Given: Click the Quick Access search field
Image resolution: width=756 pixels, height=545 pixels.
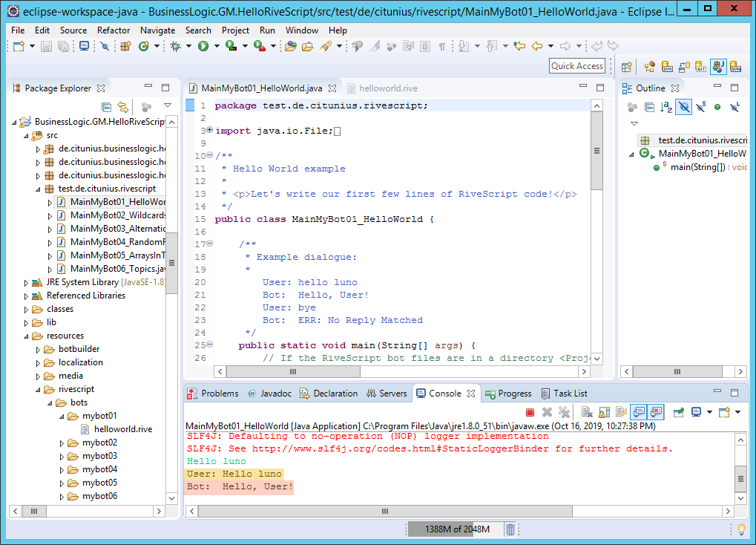Looking at the screenshot, I should tap(577, 66).
